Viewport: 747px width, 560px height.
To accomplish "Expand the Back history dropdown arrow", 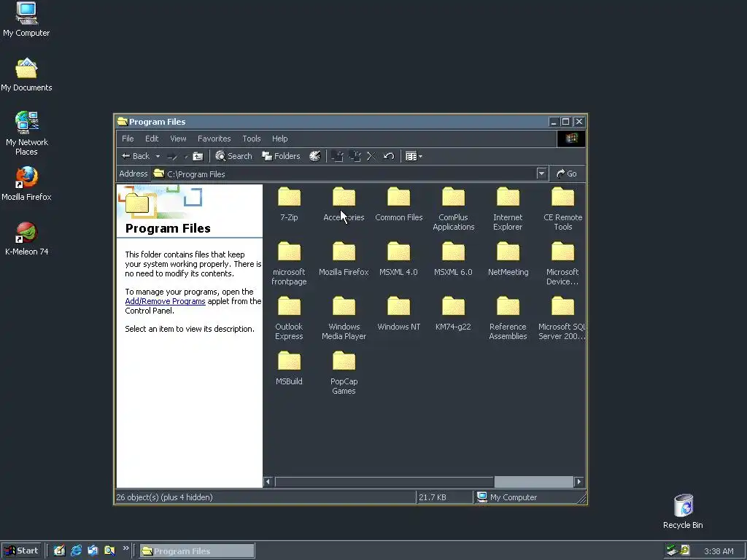I will pyautogui.click(x=158, y=156).
